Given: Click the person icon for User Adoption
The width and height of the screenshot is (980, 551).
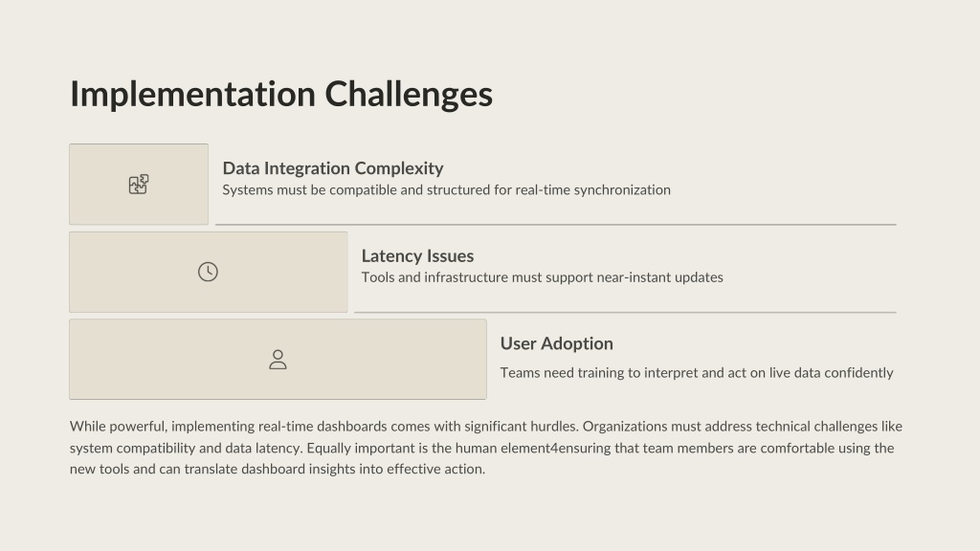Looking at the screenshot, I should [x=278, y=360].
